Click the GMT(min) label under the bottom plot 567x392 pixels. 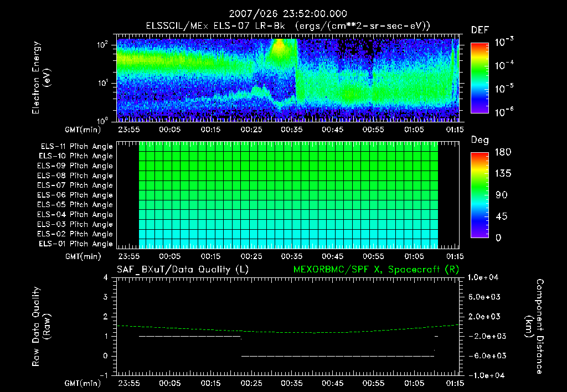83,383
